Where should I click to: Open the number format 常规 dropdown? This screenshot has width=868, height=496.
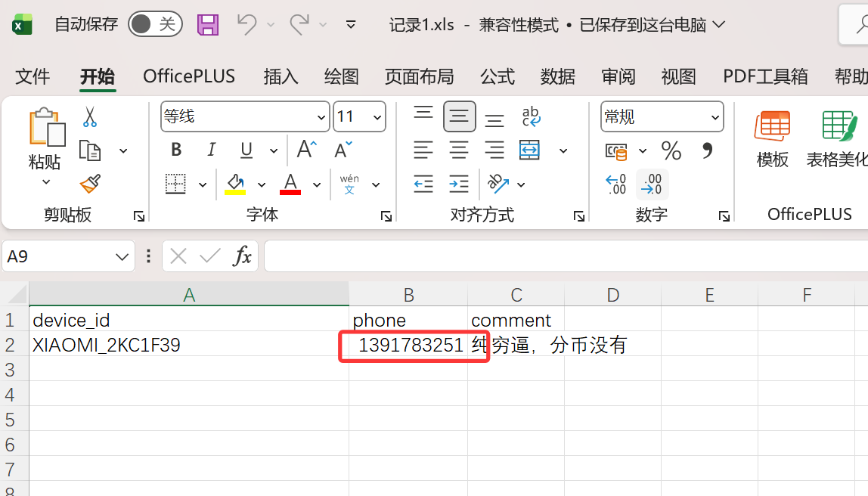[x=714, y=116]
